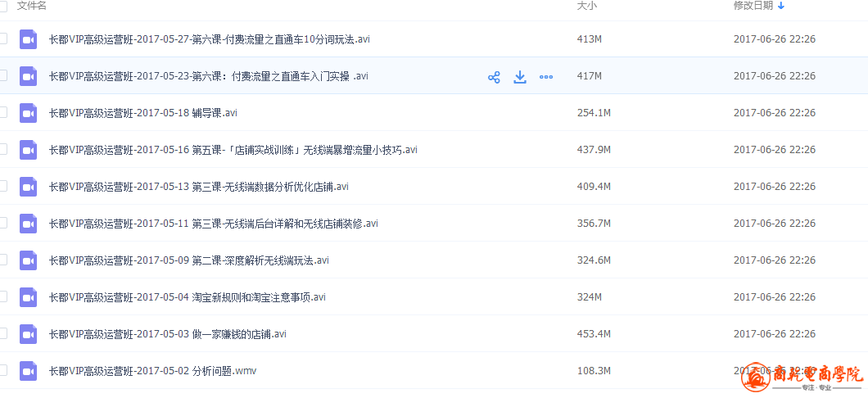Image resolution: width=868 pixels, height=398 pixels.
Task: Click size value 254.1M
Action: click(x=594, y=113)
